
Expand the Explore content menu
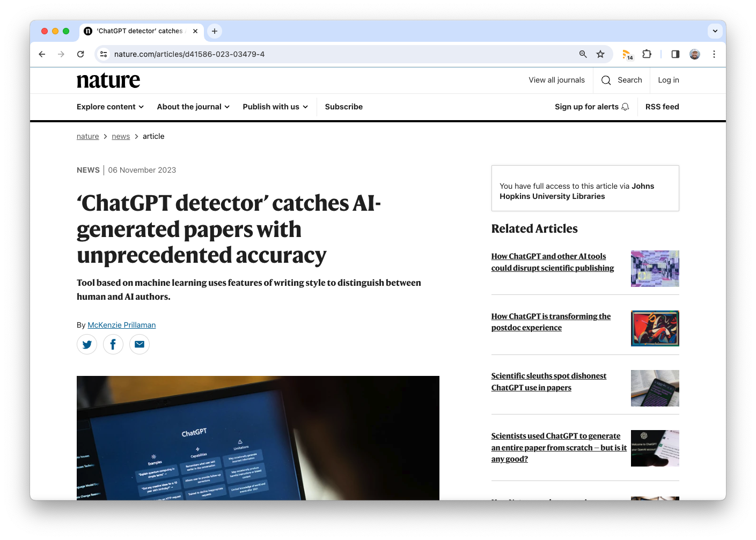pyautogui.click(x=109, y=107)
